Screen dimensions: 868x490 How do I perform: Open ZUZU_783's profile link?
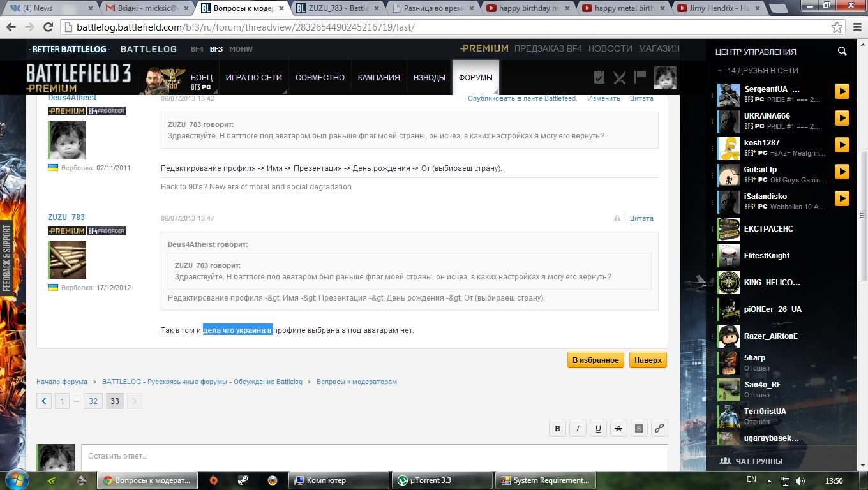66,218
